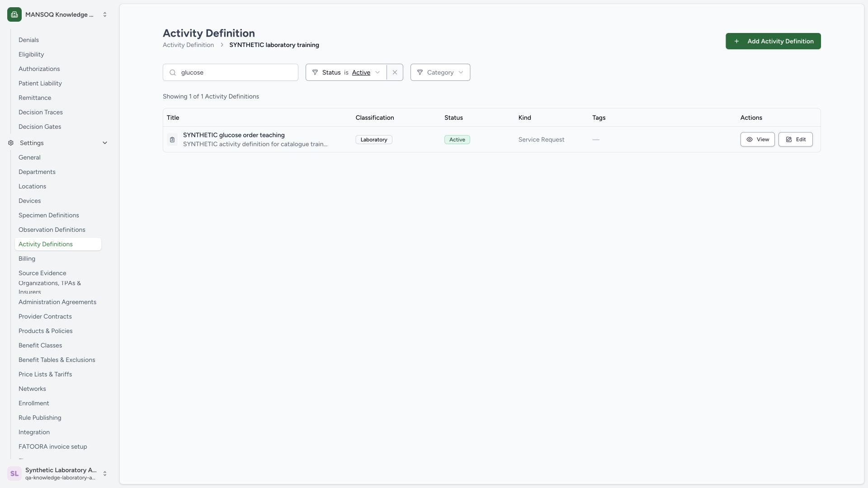Click the clipboard icon in the glucose row

point(172,140)
